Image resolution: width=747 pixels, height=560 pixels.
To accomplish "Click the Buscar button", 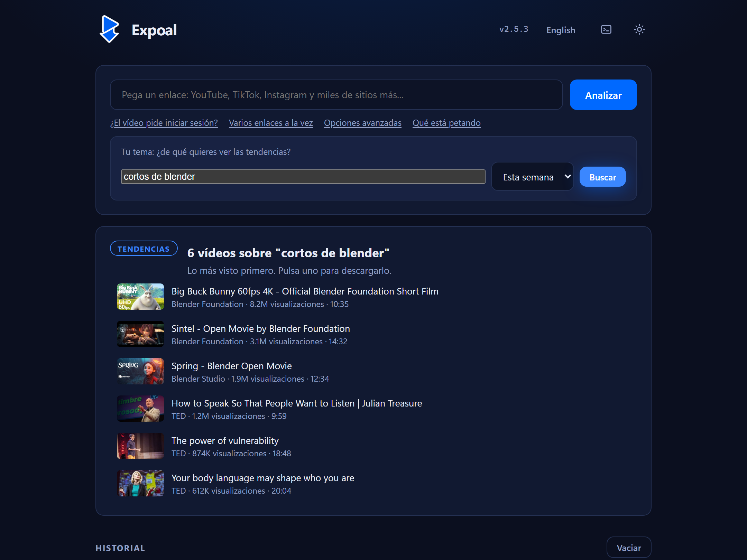I will 602,177.
